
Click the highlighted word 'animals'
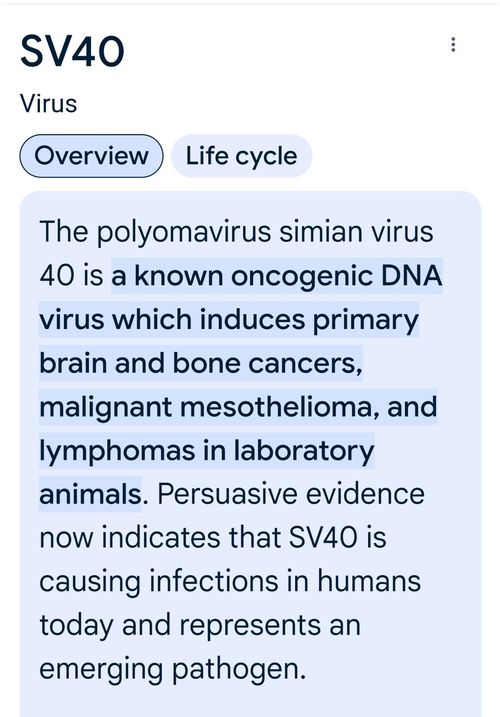click(90, 495)
